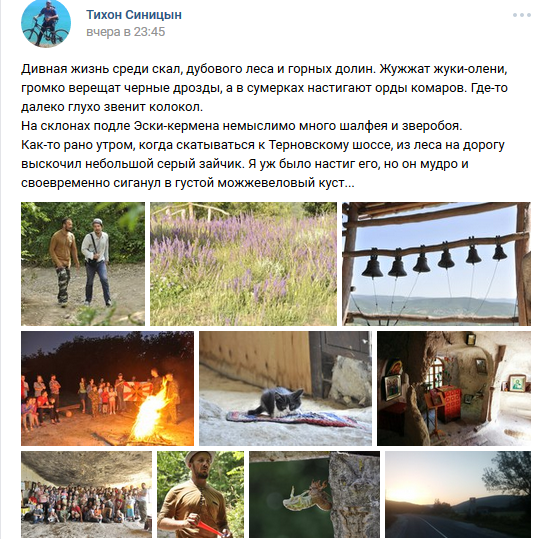
Task: Open the post timestamp вчера в 23:45
Action: tap(126, 32)
